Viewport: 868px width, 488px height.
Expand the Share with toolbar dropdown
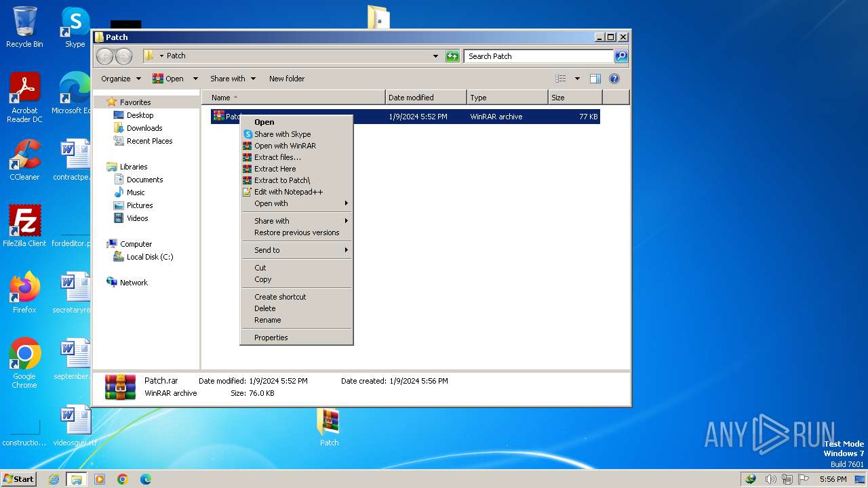[x=233, y=79]
